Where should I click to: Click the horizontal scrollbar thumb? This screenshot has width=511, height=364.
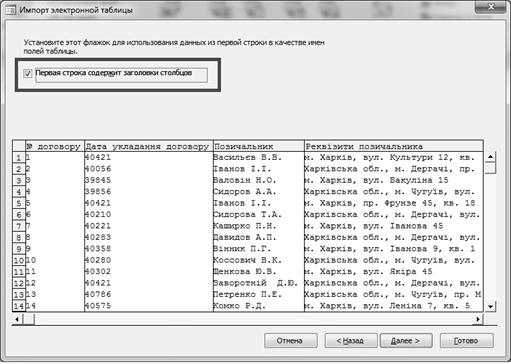pos(28,319)
